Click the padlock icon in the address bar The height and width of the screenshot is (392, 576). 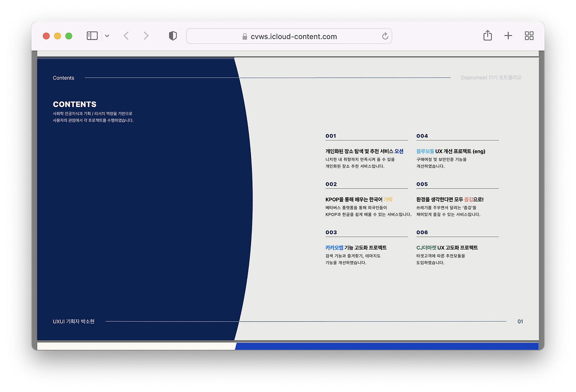244,36
